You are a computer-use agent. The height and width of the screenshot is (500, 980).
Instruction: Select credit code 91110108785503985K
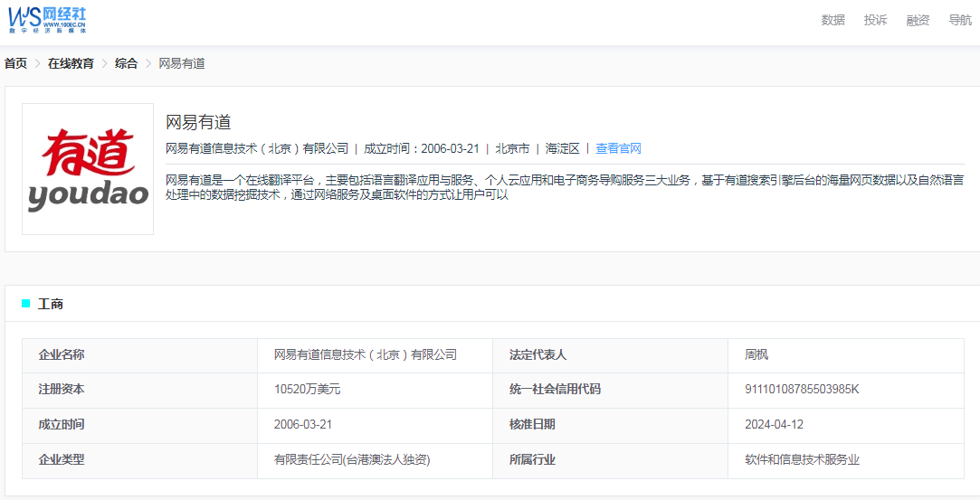click(802, 390)
